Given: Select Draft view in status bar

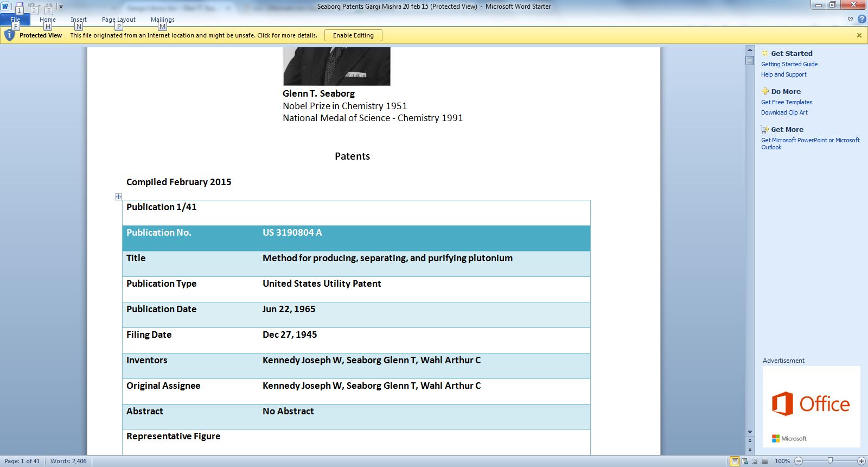Looking at the screenshot, I should pos(764,461).
